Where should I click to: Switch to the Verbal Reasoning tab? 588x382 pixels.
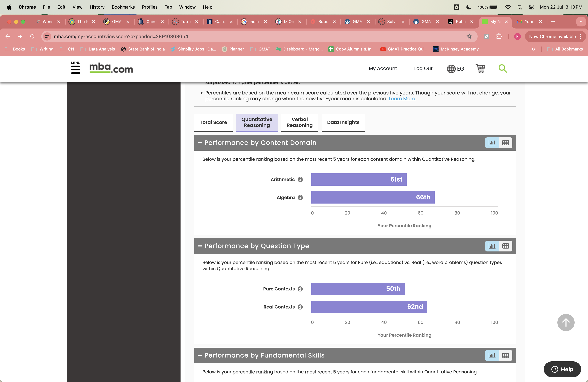(300, 122)
